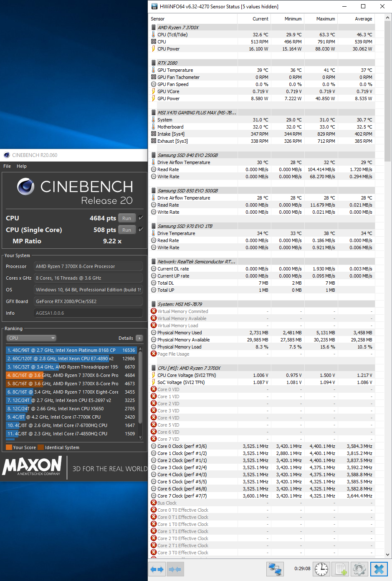Click the CPU Core Voltage (SVI2 TFN) row
The height and width of the screenshot is (581, 392).
coord(262,375)
